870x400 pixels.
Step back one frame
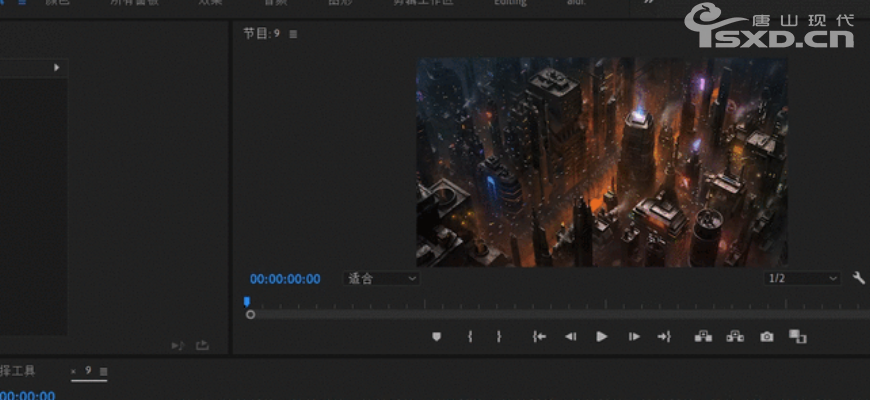570,336
